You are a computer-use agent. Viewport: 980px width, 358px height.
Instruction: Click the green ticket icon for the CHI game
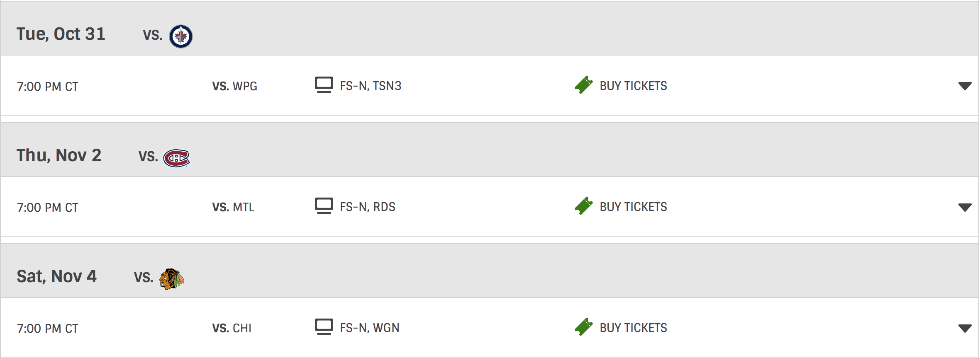(x=584, y=327)
